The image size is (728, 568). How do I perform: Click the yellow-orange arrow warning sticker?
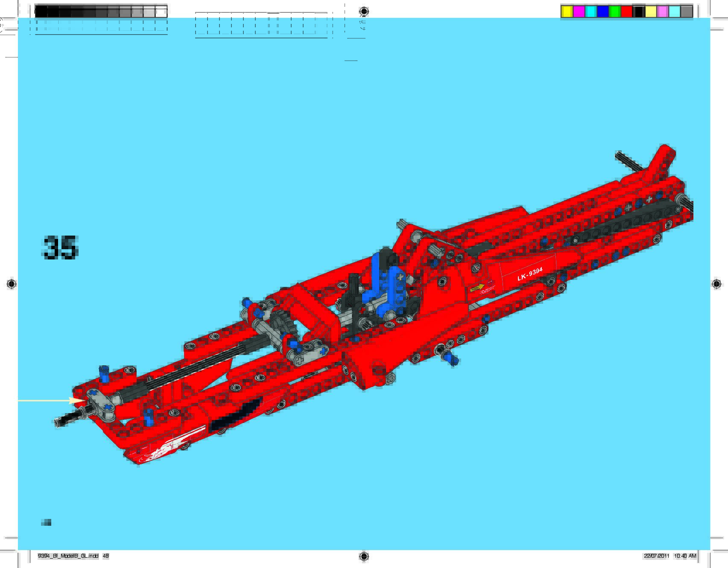pyautogui.click(x=478, y=288)
